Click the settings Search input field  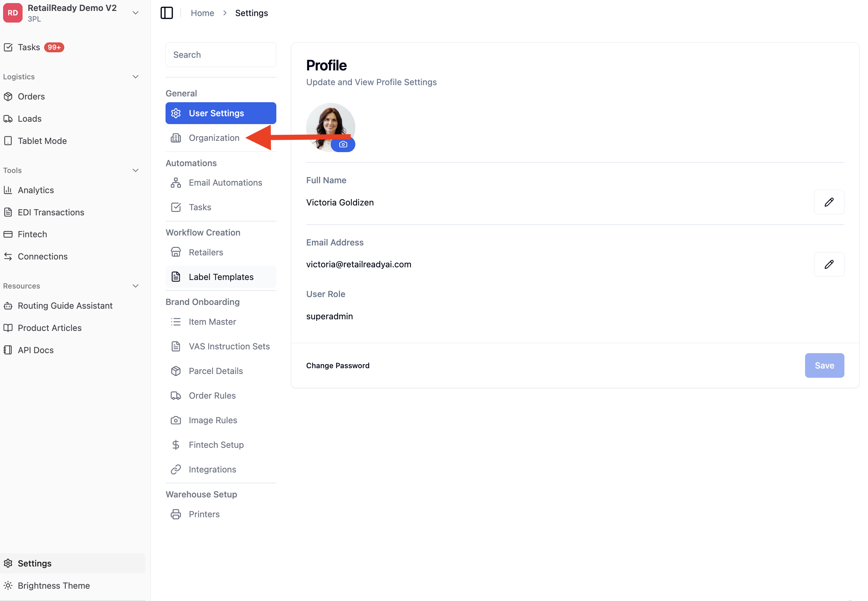pos(221,55)
